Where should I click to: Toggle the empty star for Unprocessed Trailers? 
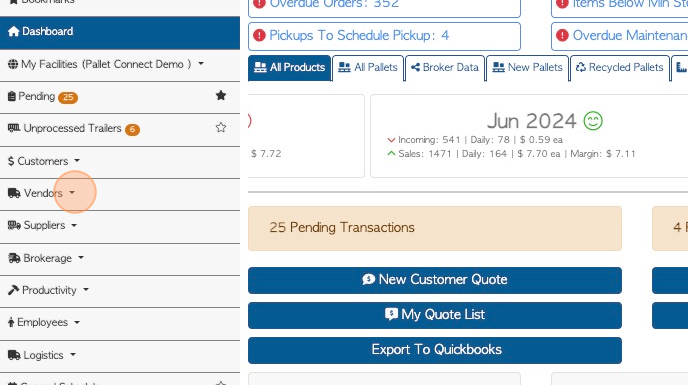(x=221, y=127)
